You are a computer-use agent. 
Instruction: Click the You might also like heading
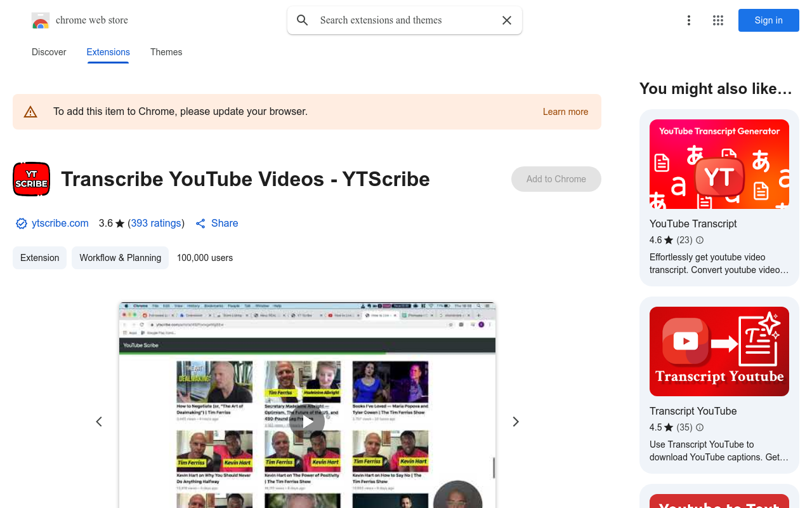[716, 89]
